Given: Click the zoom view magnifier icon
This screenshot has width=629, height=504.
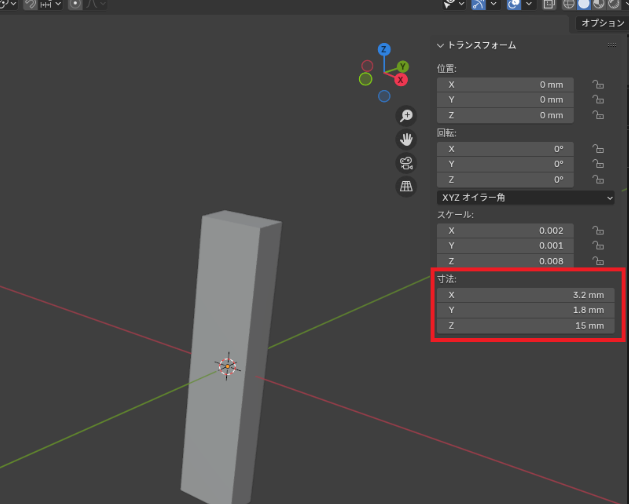Looking at the screenshot, I should (x=406, y=116).
